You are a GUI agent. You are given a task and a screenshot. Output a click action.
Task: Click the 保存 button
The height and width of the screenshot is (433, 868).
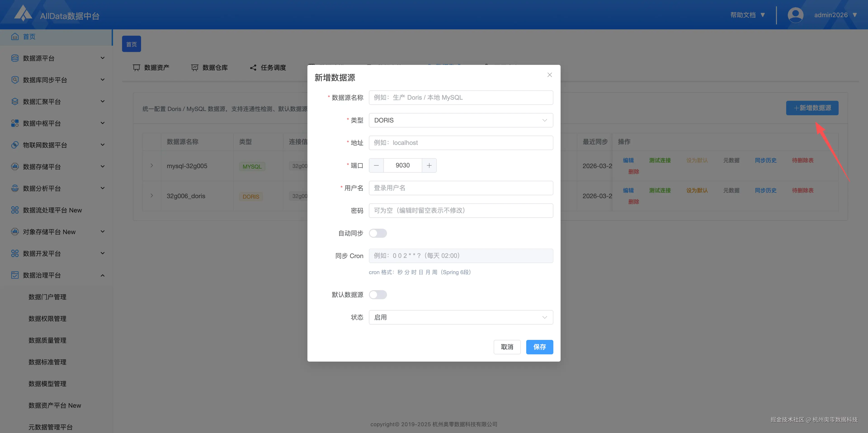539,347
